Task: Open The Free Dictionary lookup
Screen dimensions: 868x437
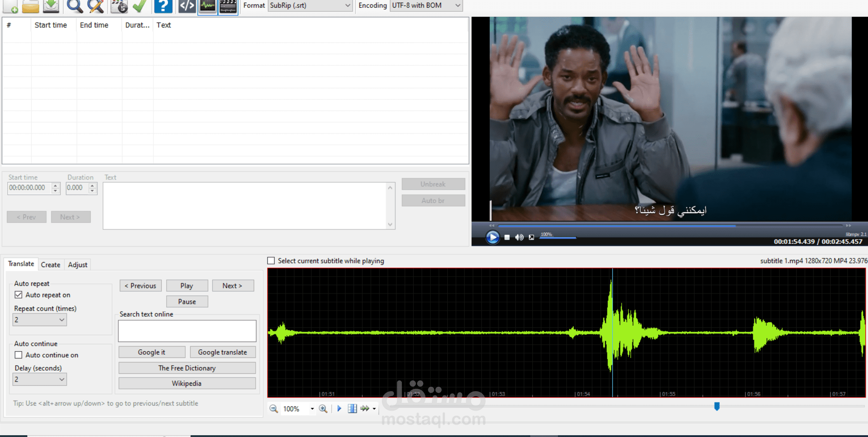Action: pyautogui.click(x=187, y=368)
